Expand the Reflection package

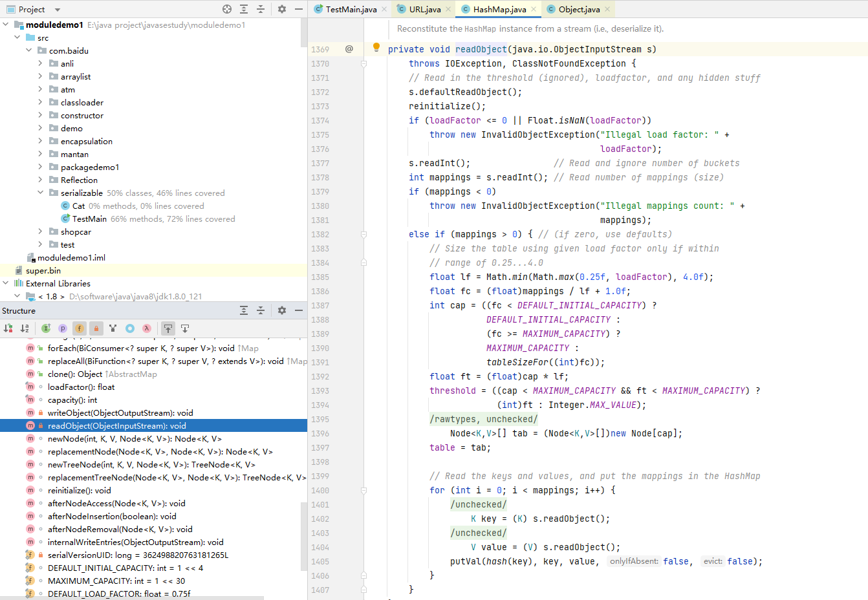[x=41, y=180]
